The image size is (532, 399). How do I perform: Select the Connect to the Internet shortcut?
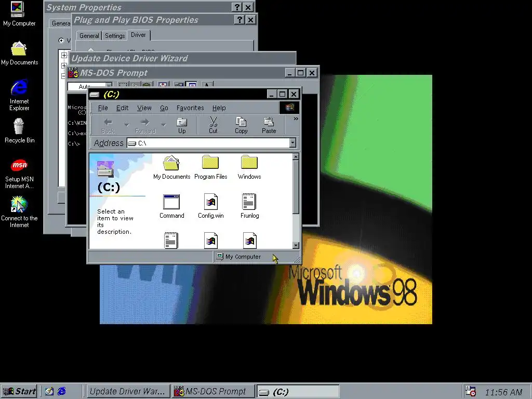pyautogui.click(x=19, y=212)
